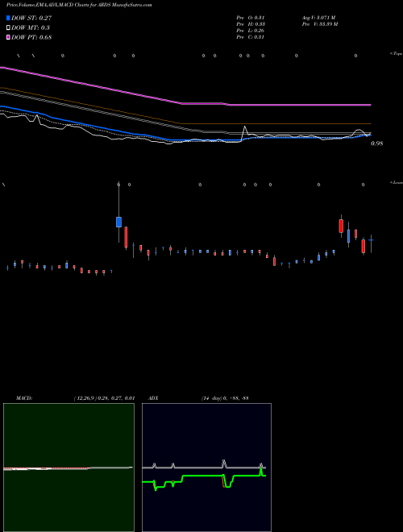Click the 'Pre H' high price value

pos(251,24)
